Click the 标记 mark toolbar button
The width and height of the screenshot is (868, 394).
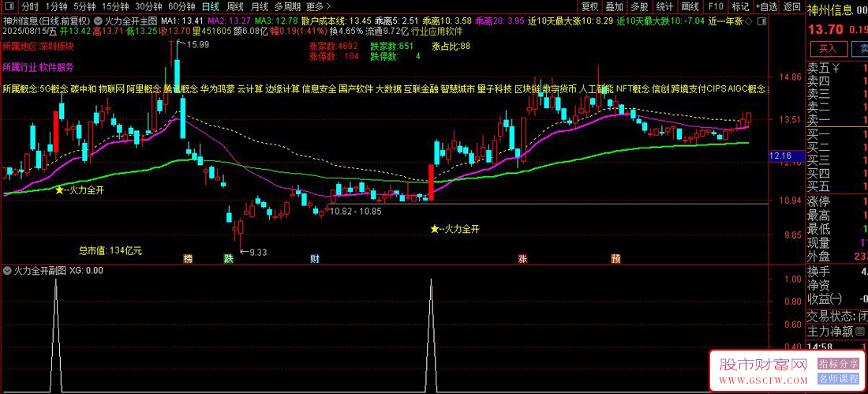(739, 6)
